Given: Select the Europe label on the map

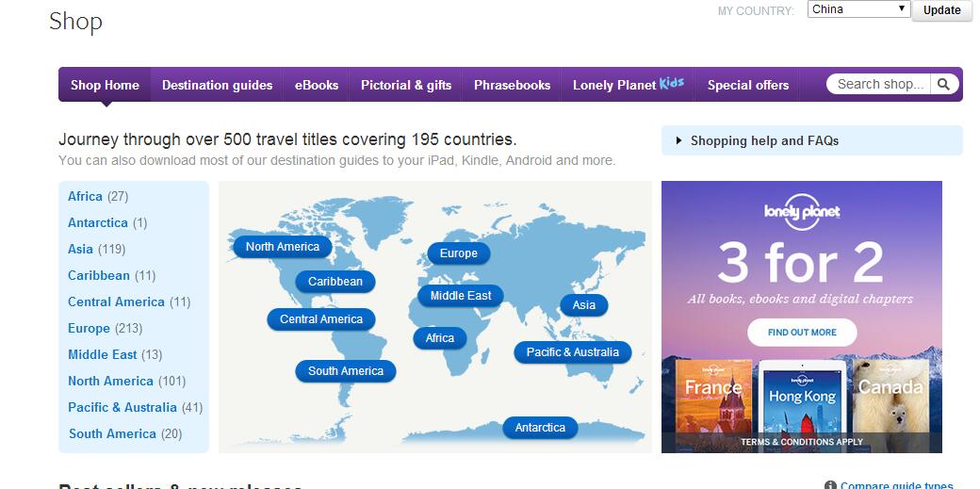Looking at the screenshot, I should pos(459,253).
